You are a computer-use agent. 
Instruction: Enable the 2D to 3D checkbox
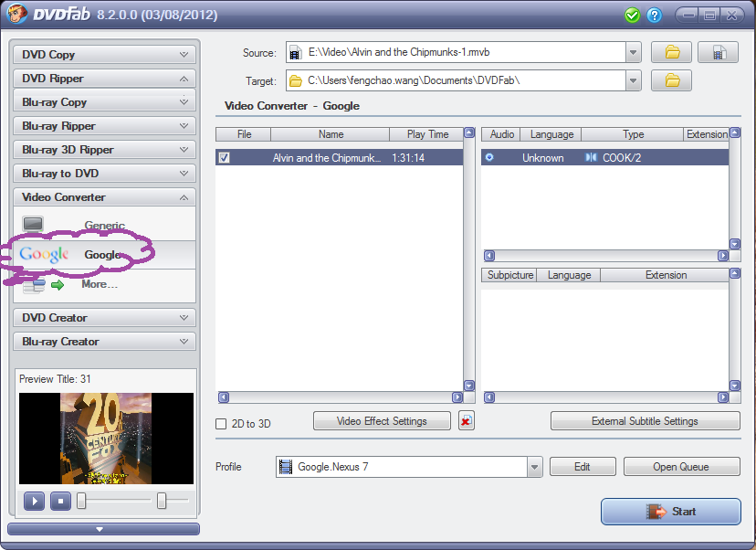(x=221, y=424)
